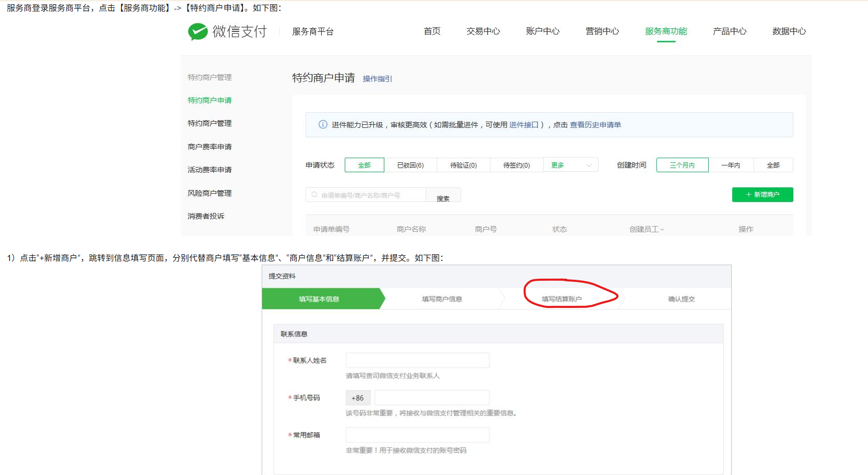
Task: Set creation time to 一年内
Action: pos(731,165)
